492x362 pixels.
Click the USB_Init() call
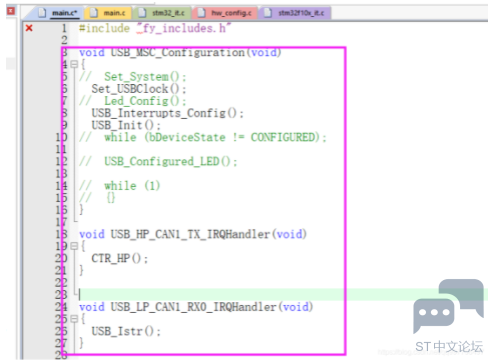point(126,125)
